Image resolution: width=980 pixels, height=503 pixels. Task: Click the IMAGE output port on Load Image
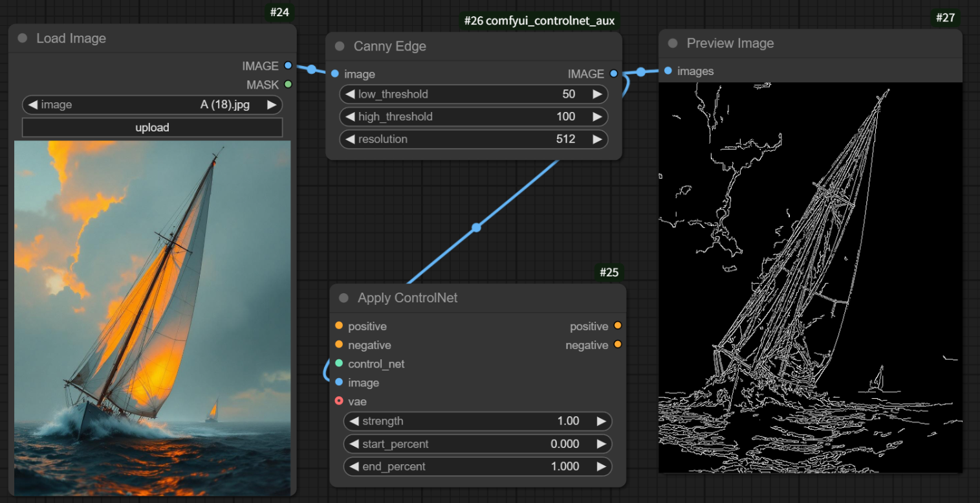[x=287, y=65]
